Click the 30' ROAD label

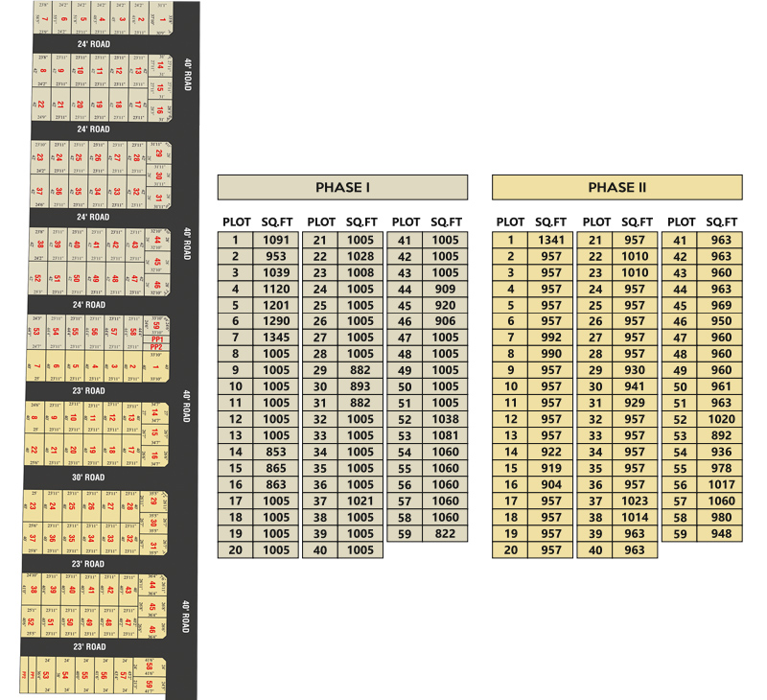88,477
